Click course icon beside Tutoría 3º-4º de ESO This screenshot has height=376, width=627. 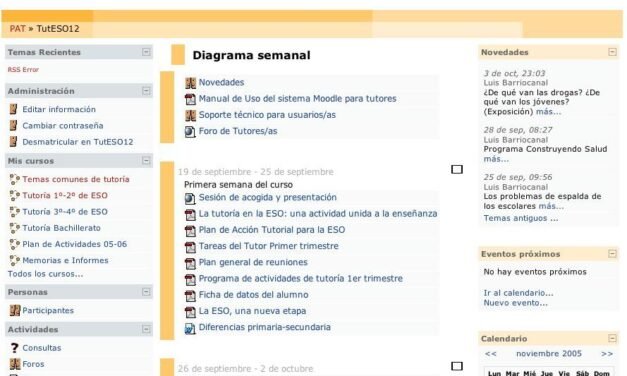point(15,212)
